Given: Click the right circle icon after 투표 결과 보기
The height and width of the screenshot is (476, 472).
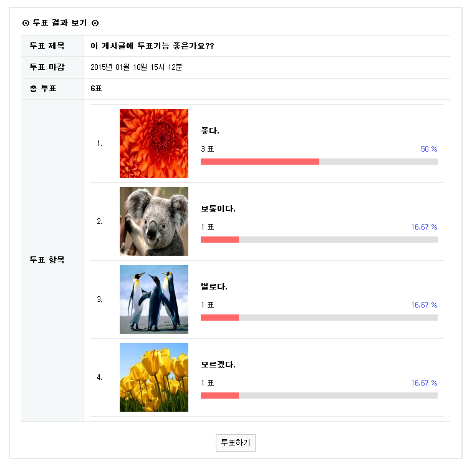Looking at the screenshot, I should click(95, 23).
